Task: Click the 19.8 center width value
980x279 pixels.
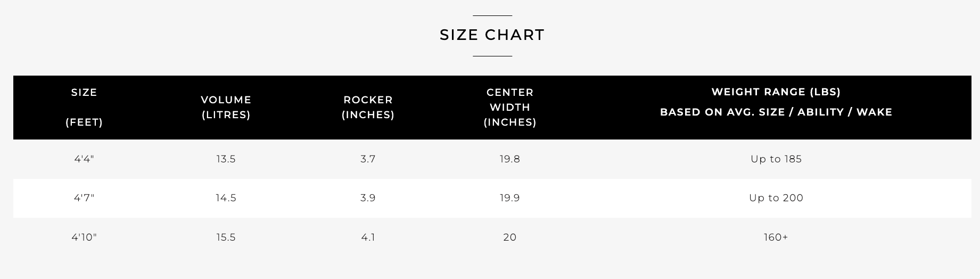Action: coord(510,159)
